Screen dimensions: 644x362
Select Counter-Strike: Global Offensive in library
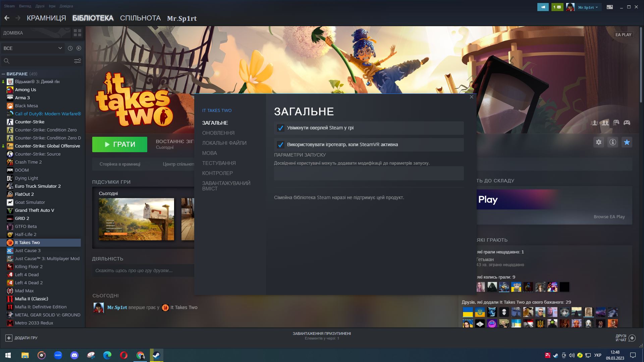click(47, 146)
